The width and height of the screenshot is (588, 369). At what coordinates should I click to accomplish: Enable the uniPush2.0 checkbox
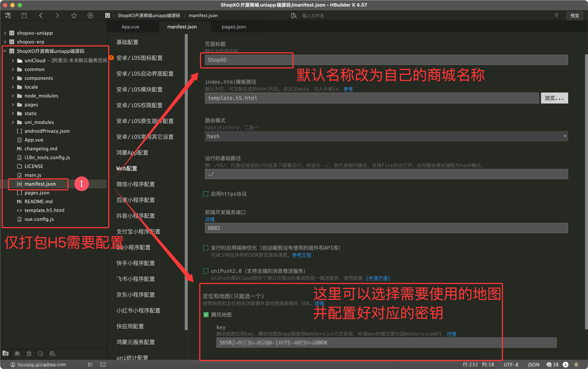(206, 271)
